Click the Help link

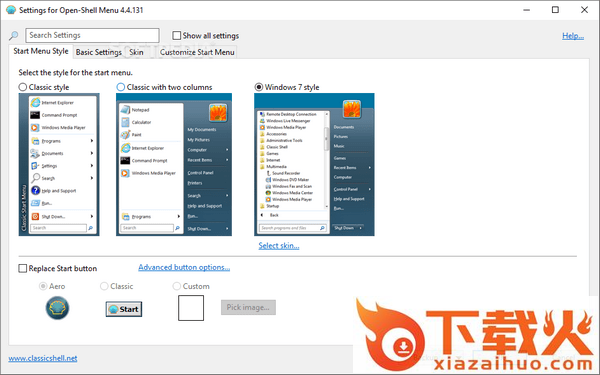click(573, 36)
